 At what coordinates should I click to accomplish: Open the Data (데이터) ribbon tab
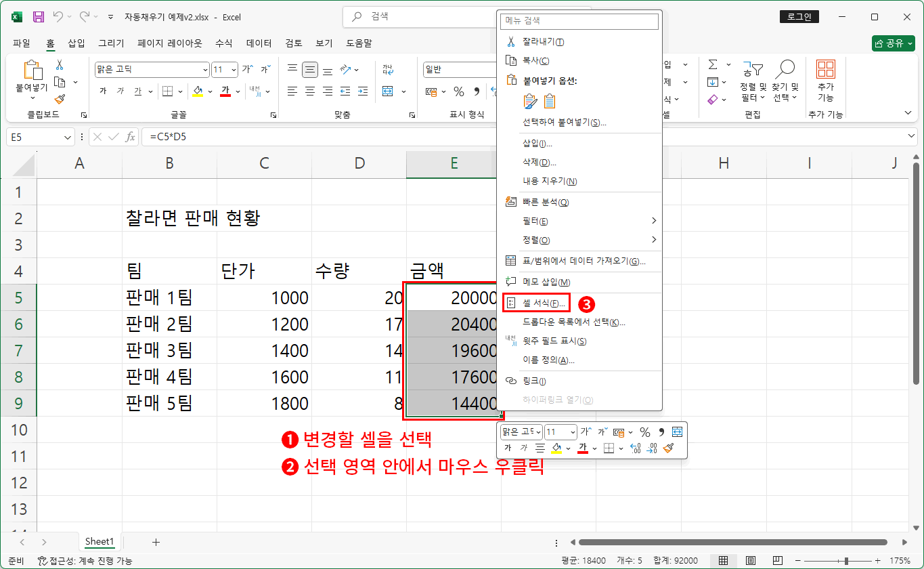(259, 43)
